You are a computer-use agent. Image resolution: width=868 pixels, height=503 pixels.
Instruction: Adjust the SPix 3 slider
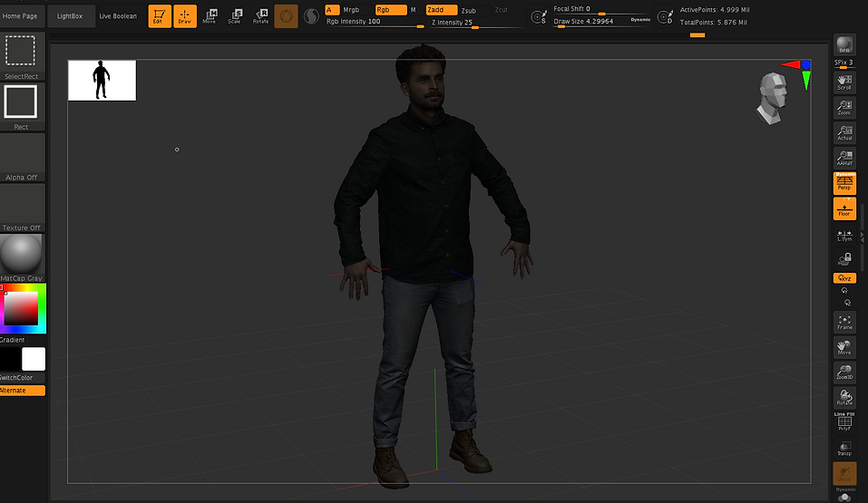tap(844, 63)
